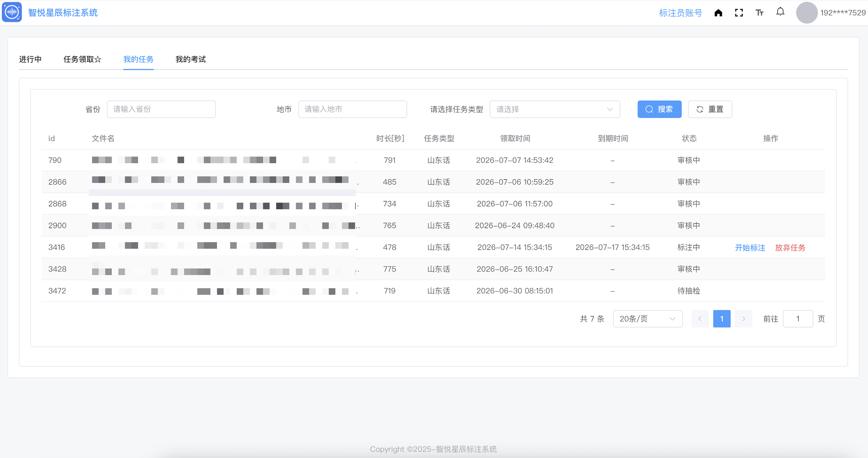The height and width of the screenshot is (458, 868).
Task: Click the 搜索 button
Action: click(660, 109)
